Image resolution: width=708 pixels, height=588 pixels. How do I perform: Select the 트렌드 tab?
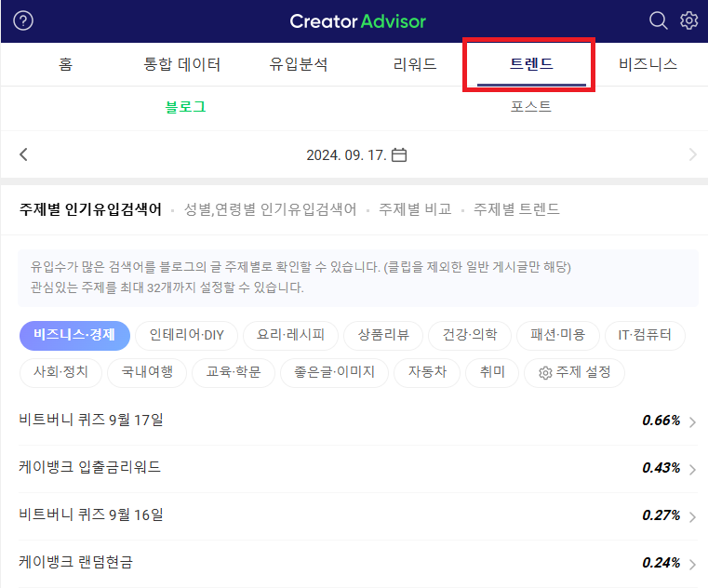[x=531, y=64]
